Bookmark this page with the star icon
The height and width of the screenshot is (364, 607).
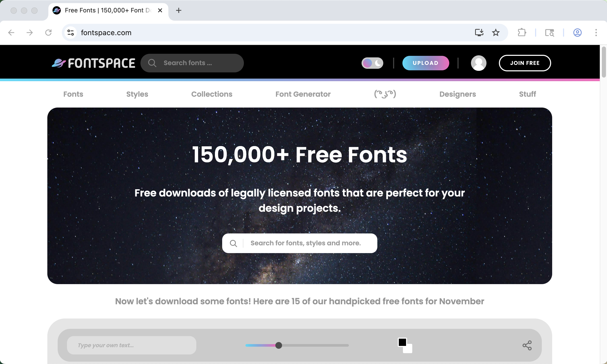coord(496,33)
